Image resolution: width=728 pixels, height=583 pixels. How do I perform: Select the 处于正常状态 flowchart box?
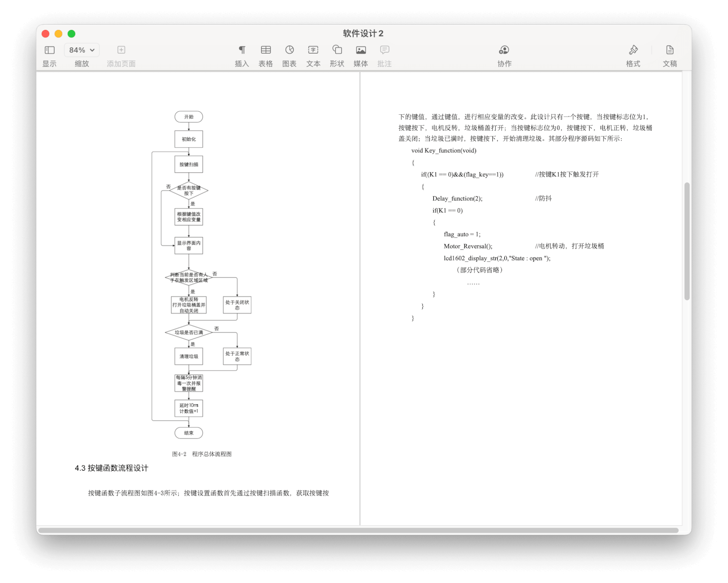pyautogui.click(x=237, y=356)
